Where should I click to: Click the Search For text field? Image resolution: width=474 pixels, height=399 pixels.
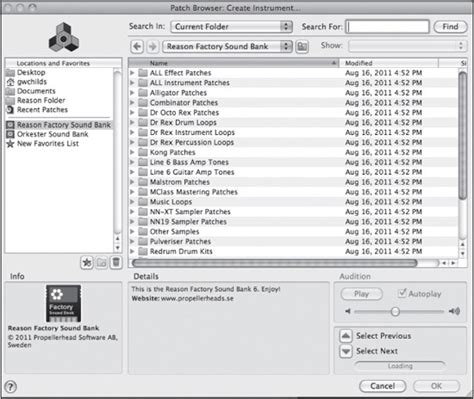[387, 27]
